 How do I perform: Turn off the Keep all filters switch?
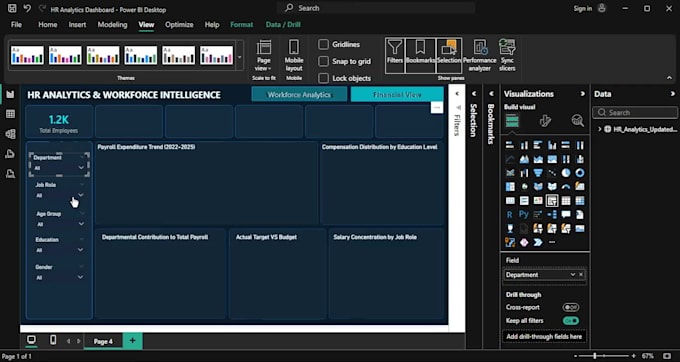click(571, 321)
